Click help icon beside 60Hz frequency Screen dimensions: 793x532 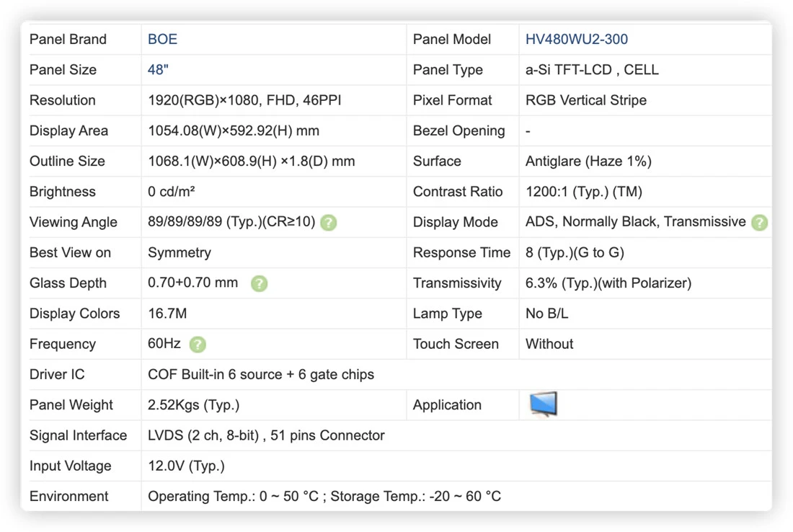click(198, 345)
